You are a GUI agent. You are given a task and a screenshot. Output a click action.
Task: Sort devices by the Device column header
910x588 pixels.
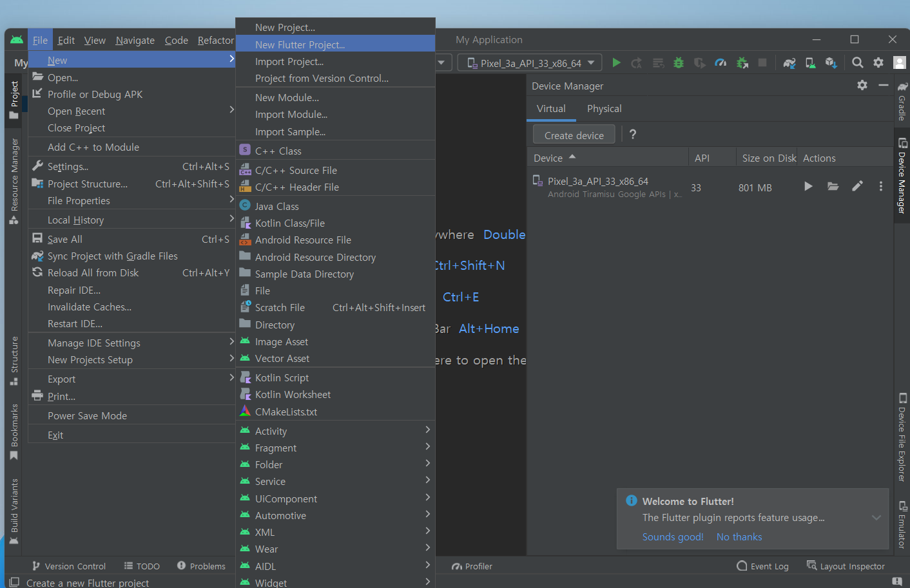(608, 158)
